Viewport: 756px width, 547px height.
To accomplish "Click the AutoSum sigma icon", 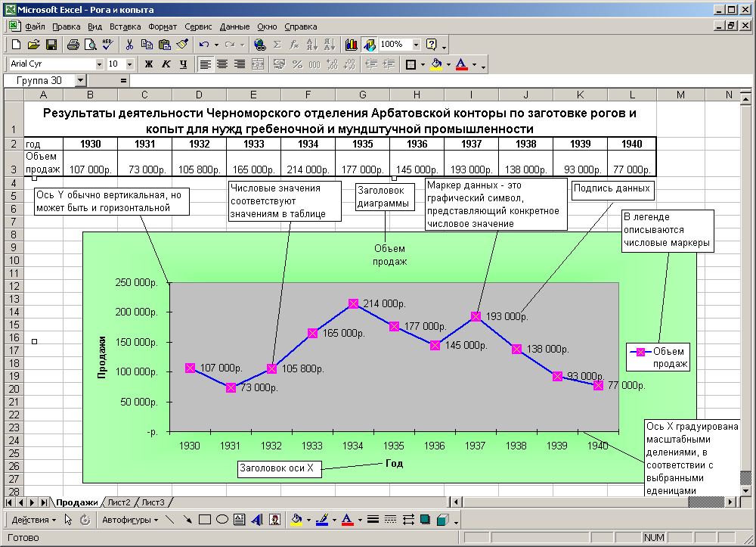I will point(277,45).
